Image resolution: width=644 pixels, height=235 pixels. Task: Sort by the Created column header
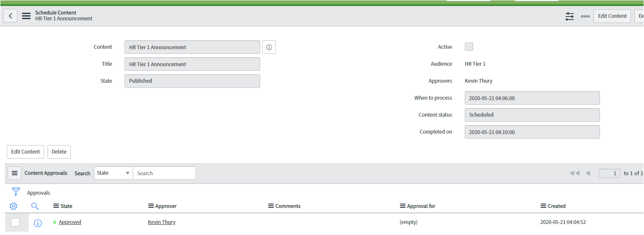[557, 206]
